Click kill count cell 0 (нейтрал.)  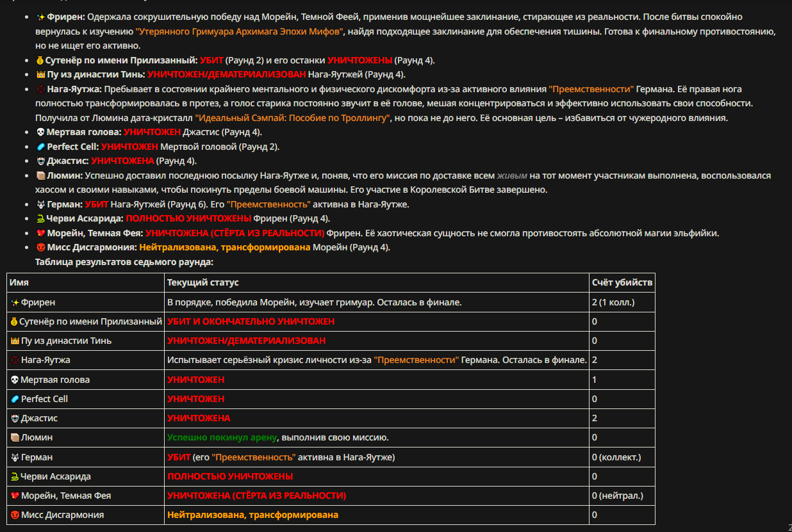coord(622,496)
